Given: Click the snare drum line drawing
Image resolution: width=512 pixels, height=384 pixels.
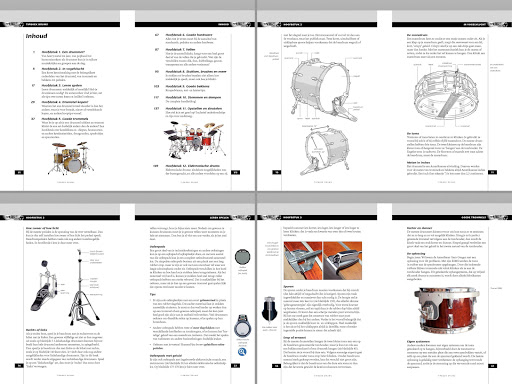Looking at the screenshot, I should 446,94.
